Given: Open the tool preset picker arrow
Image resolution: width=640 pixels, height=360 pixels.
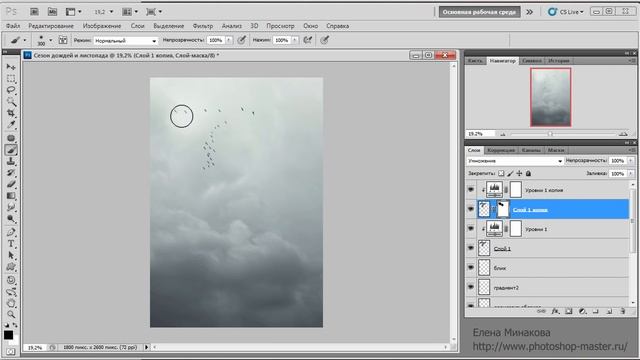Looking at the screenshot, I should (x=24, y=40).
